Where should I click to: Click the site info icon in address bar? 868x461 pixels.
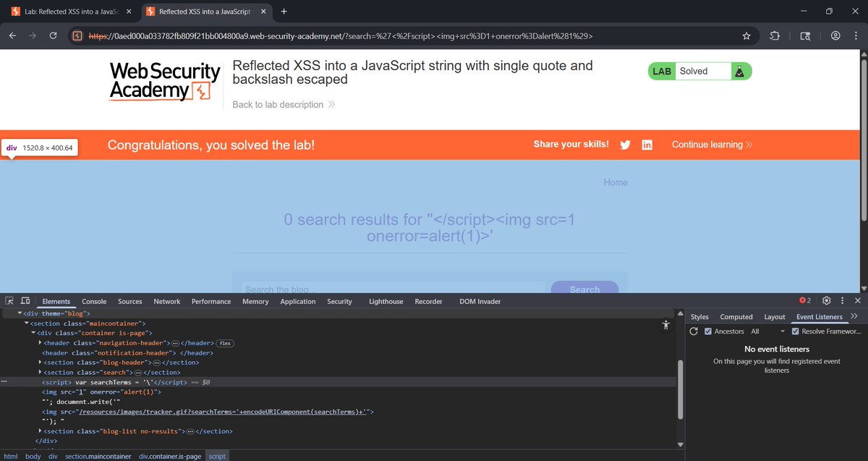pos(77,35)
